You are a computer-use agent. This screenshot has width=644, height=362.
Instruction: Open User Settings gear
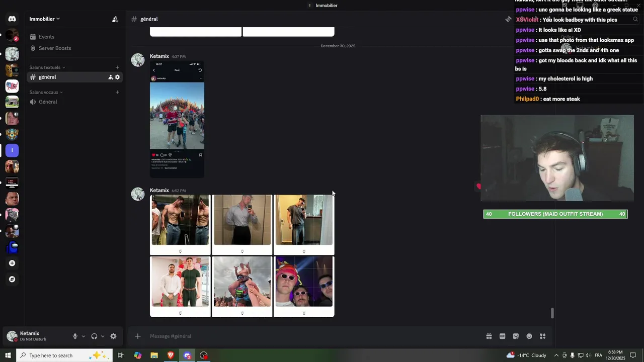113,336
